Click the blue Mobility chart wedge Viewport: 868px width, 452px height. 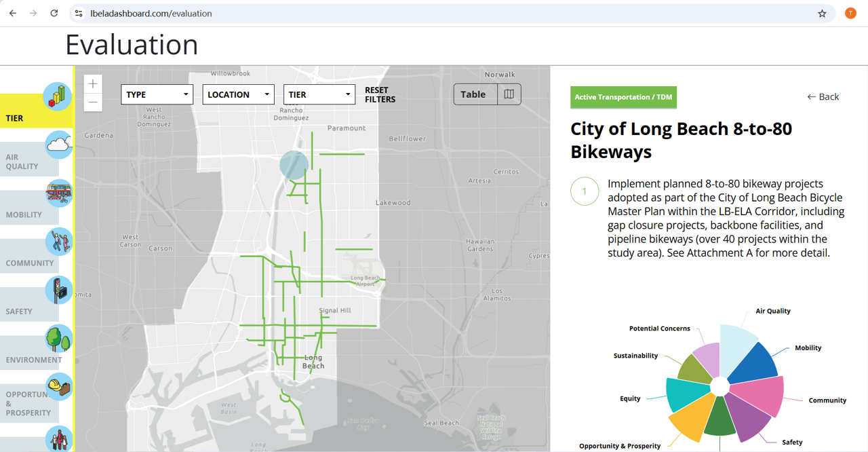click(755, 363)
